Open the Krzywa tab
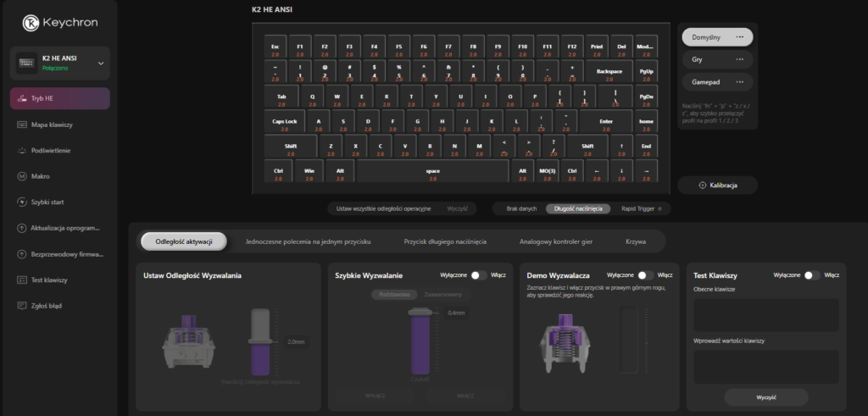The height and width of the screenshot is (416, 868). [x=636, y=241]
